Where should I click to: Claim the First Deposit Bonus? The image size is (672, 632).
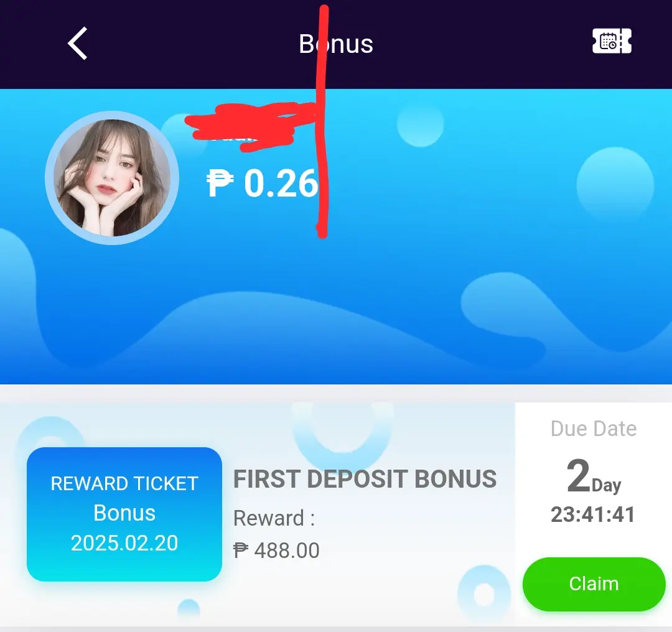click(x=594, y=584)
